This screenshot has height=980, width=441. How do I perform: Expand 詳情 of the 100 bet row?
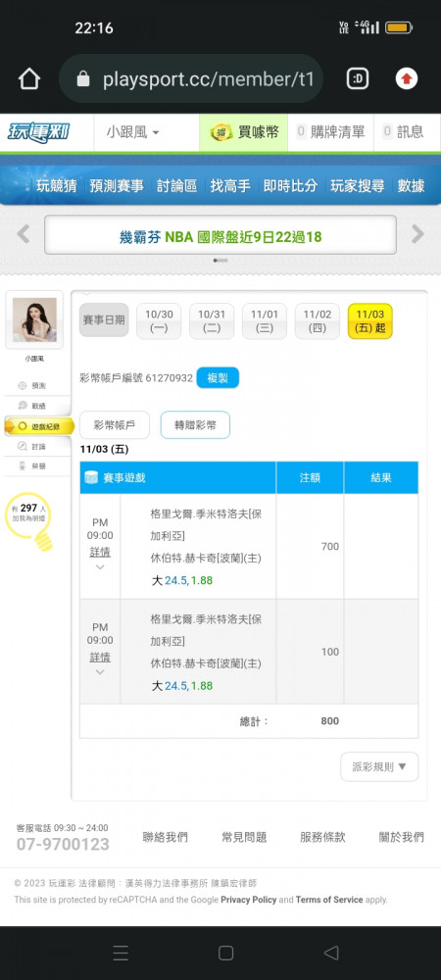[100, 658]
